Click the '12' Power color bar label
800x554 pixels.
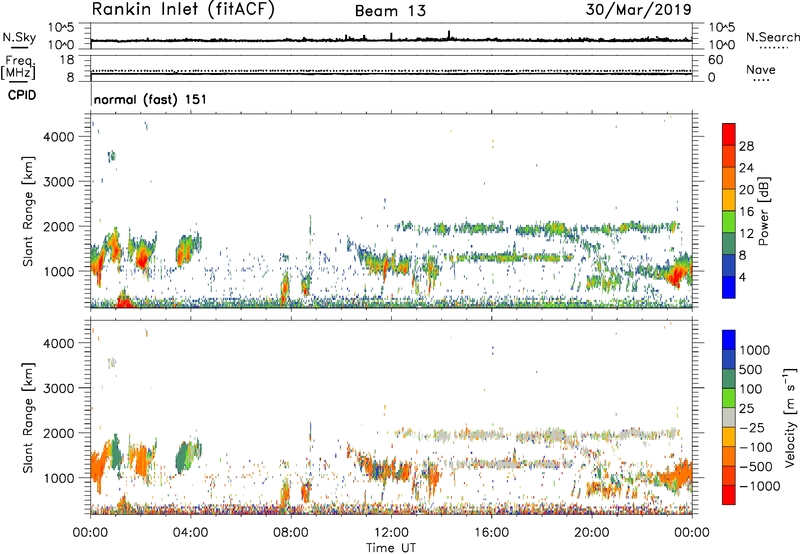point(746,233)
